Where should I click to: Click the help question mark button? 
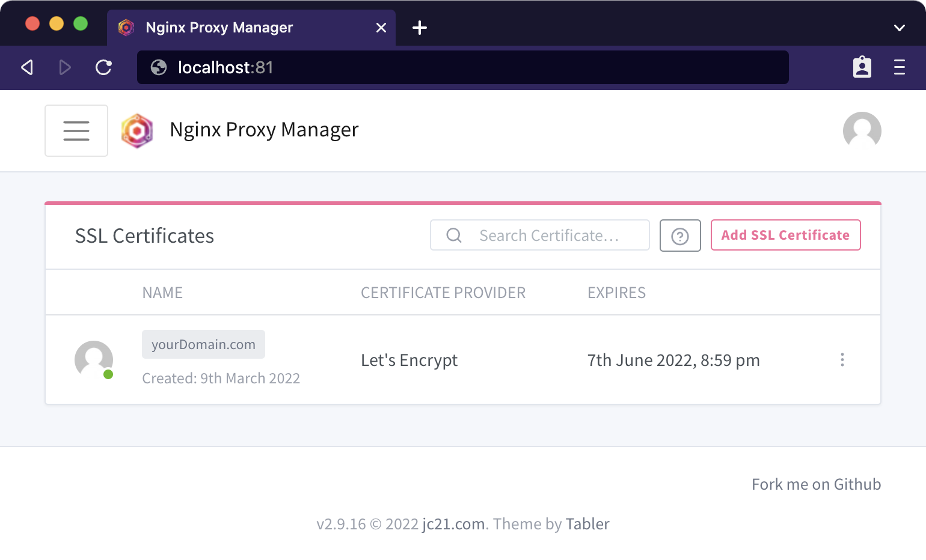coord(680,236)
